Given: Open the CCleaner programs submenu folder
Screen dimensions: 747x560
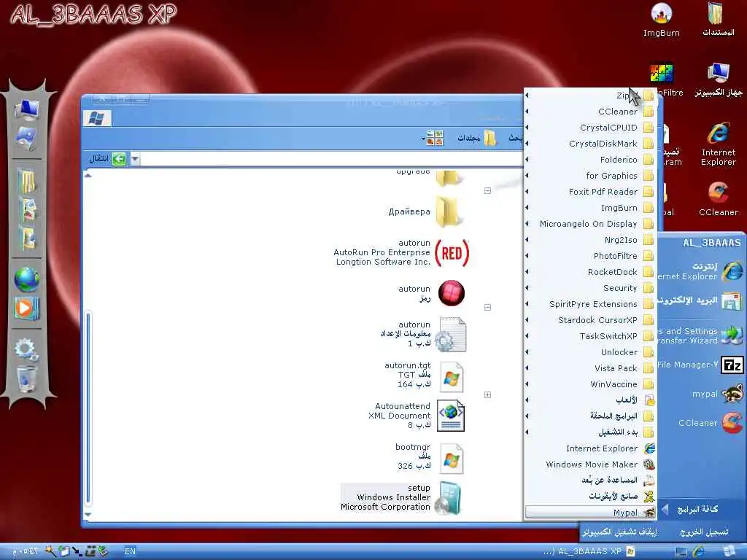Looking at the screenshot, I should (x=590, y=112).
